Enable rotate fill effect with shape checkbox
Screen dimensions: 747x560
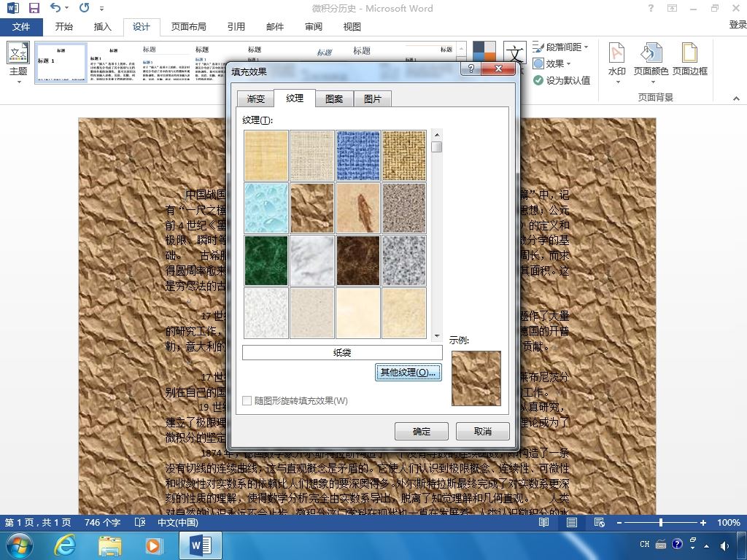[247, 400]
